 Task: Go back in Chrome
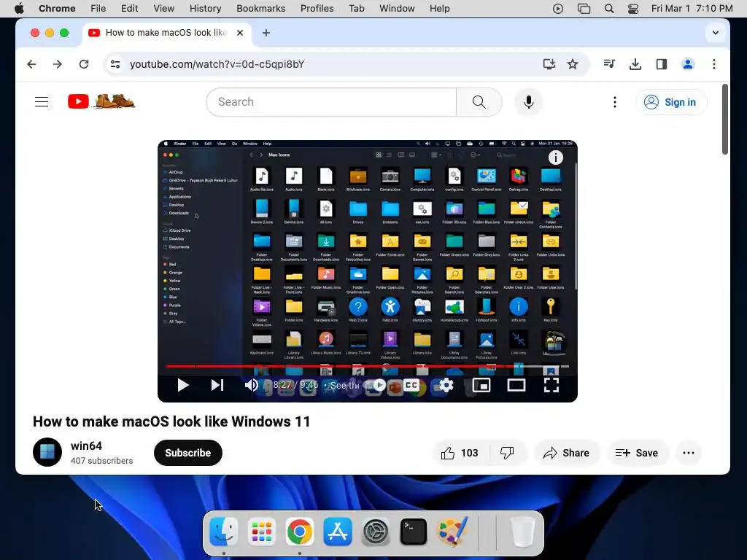31,64
